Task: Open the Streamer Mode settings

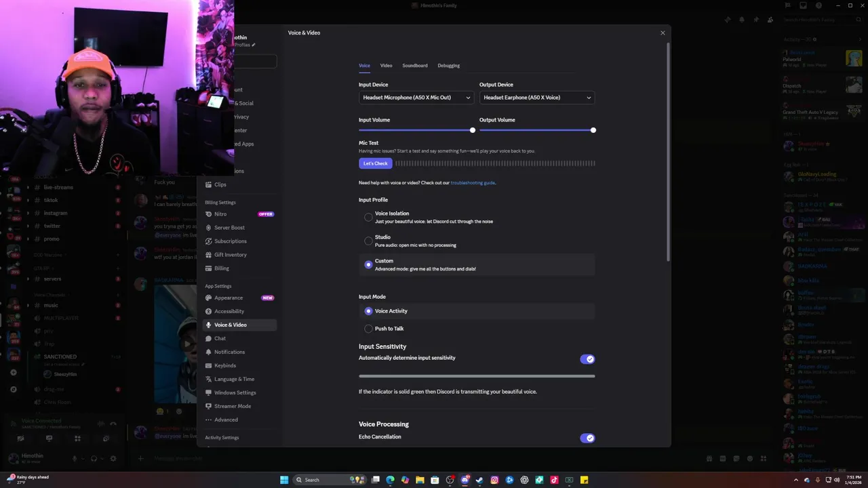Action: (x=239, y=406)
